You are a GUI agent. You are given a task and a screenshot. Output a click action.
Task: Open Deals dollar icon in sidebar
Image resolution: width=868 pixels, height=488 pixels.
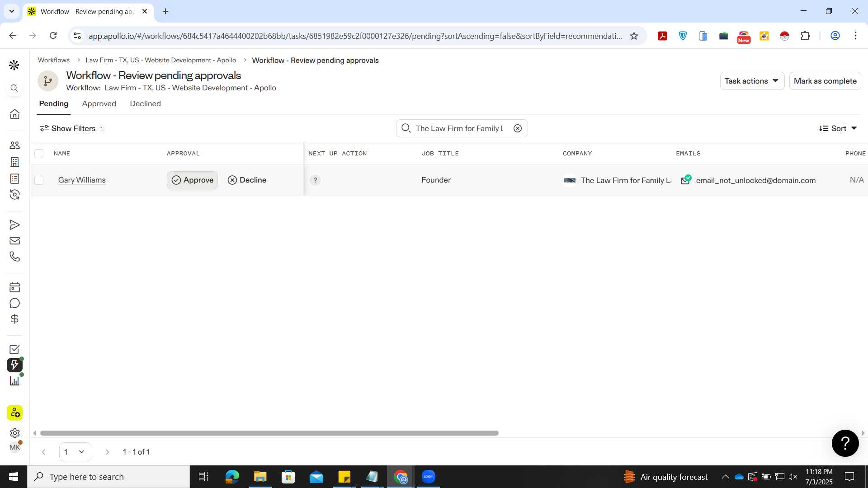14,319
